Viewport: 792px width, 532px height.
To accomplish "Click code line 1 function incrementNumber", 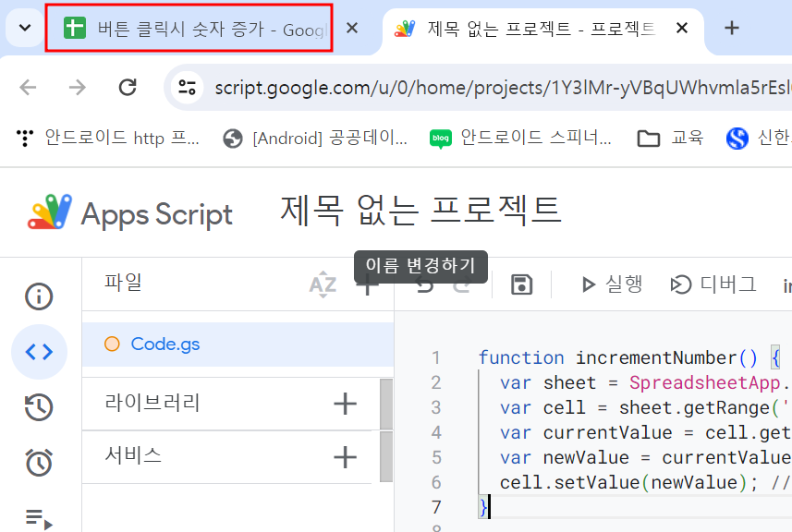I will coord(629,357).
